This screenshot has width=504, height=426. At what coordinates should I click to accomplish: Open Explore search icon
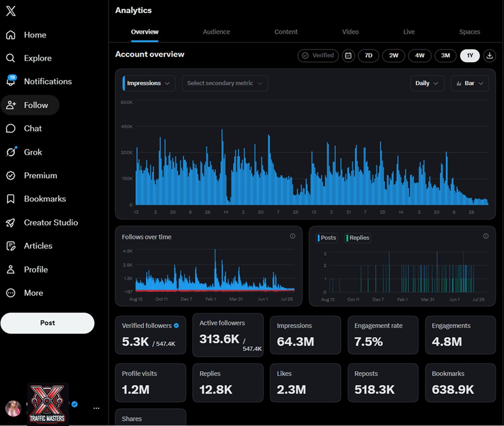click(11, 58)
